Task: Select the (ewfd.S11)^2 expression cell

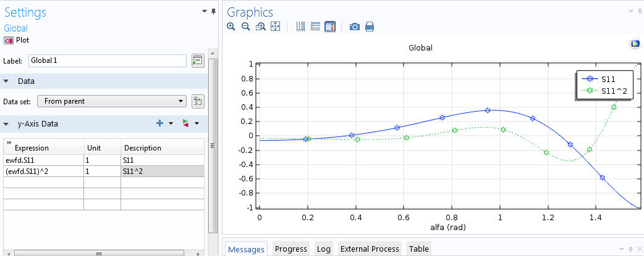Action: coord(43,171)
